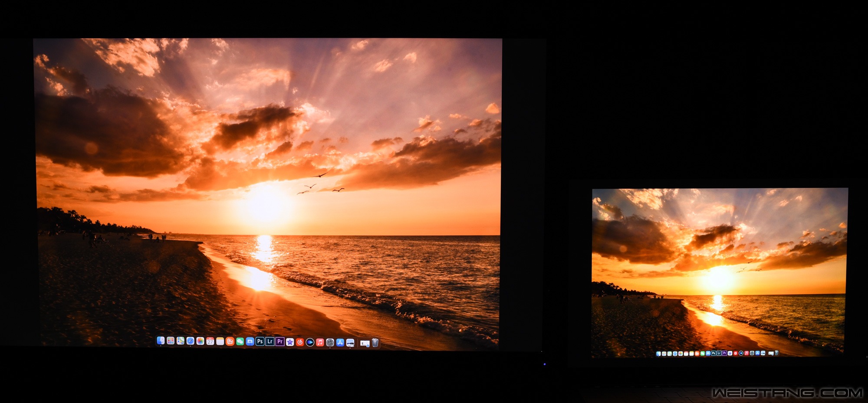Open Trash in the large display's Dock
Screen dimensions: 868x403
(x=375, y=343)
